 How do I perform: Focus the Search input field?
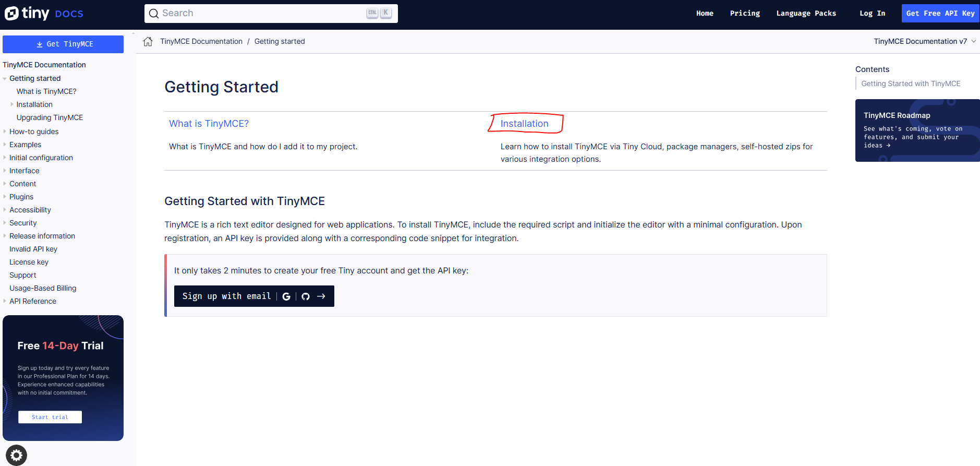click(x=271, y=14)
